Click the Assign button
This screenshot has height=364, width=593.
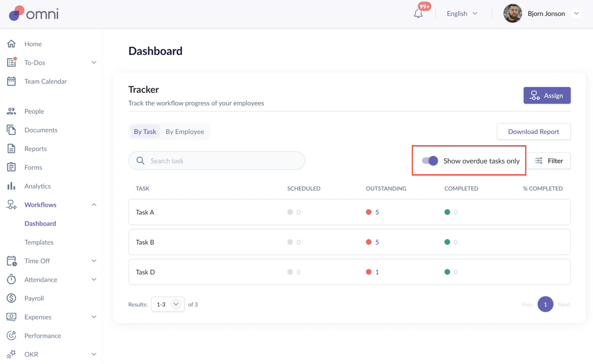click(547, 95)
